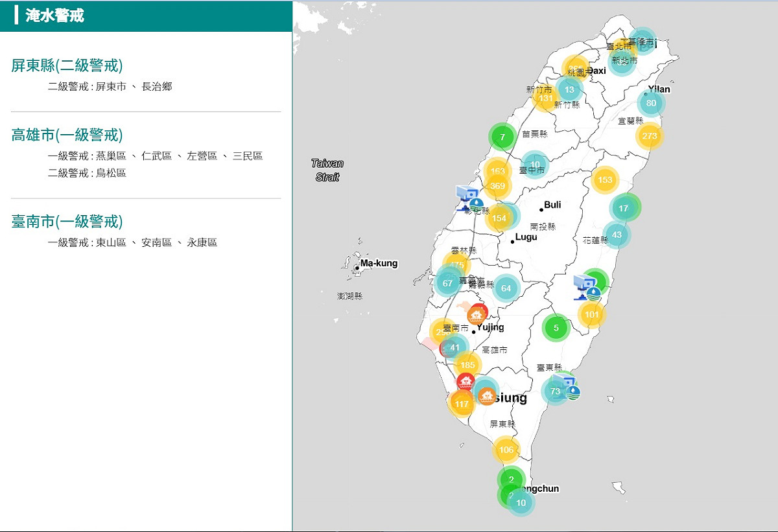Screen dimensions: 778x532
Task: Select 仁武區 in Kaohsiung level-one list
Action: point(157,156)
